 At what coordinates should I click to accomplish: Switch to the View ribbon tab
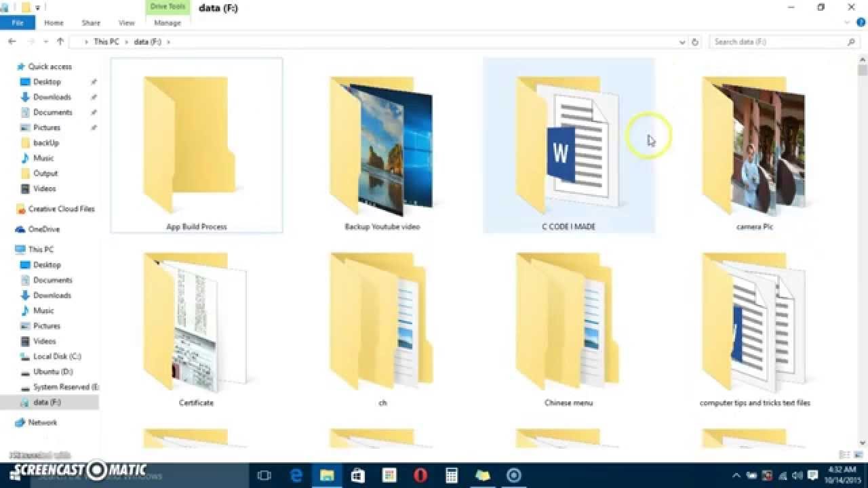126,22
